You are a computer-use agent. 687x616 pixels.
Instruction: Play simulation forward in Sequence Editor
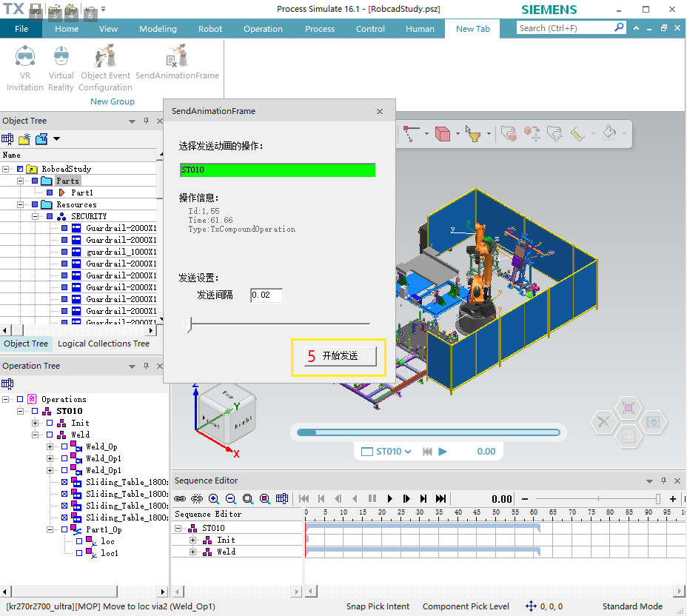[390, 499]
